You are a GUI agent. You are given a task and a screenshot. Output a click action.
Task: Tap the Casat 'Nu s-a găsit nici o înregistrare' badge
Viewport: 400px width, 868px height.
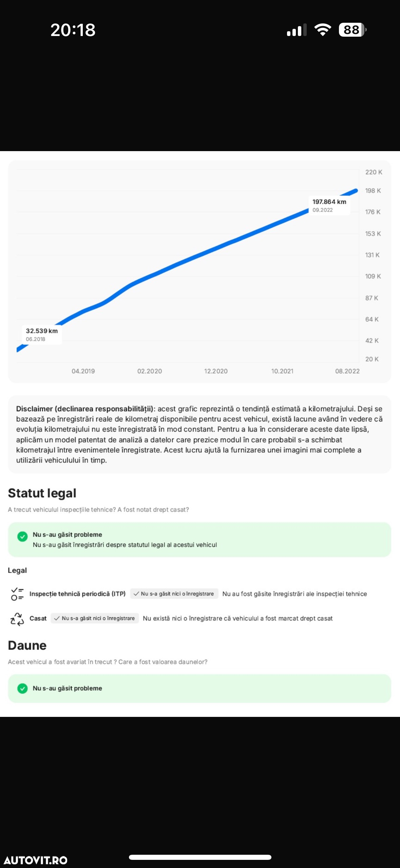pyautogui.click(x=95, y=618)
